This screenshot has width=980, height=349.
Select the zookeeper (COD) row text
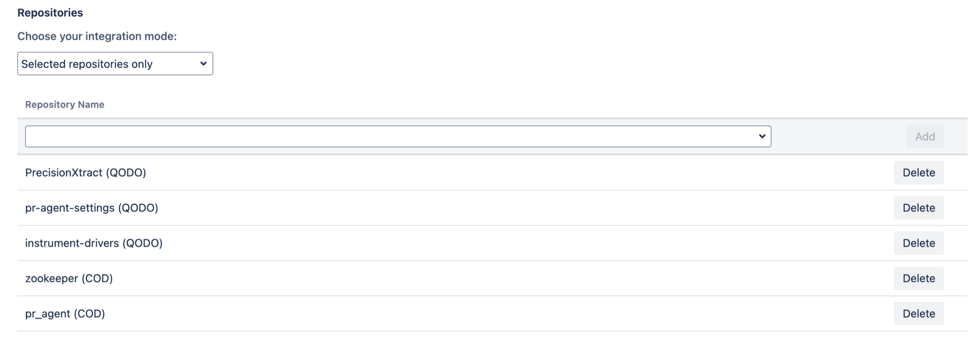69,279
